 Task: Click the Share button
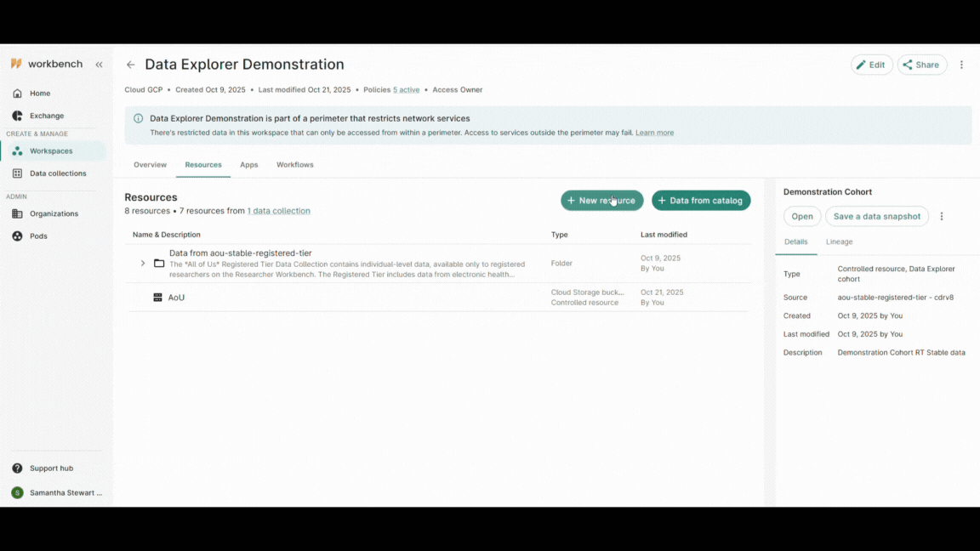[x=922, y=65]
